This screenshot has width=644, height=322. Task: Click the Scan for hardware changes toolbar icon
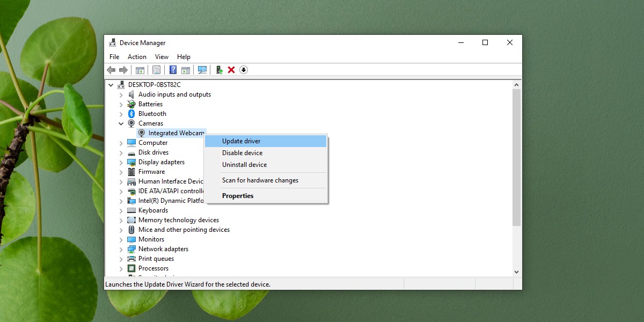202,70
